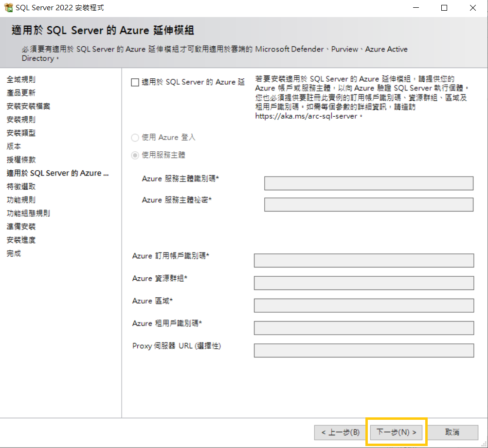Screen dimensions: 488x448
Task: Select 產品更新 step in sidebar
Action: [x=21, y=93]
